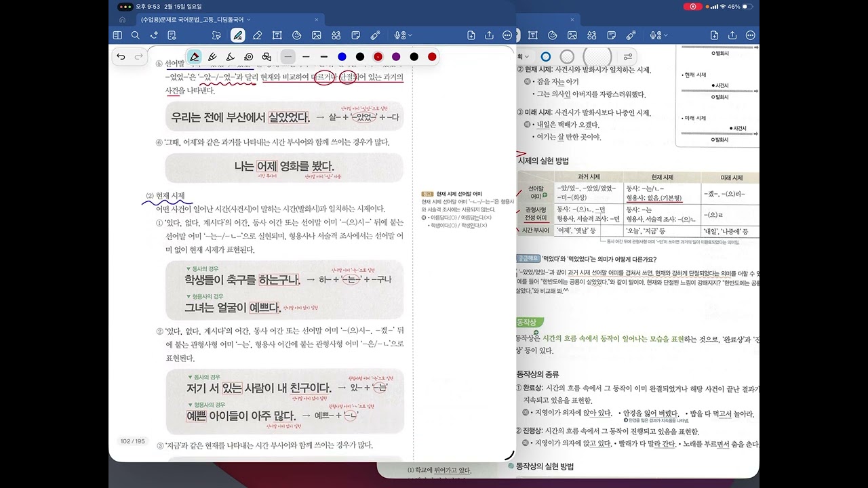This screenshot has height=488, width=868.
Task: Start audio recording with microphone in front window
Action: point(399,35)
